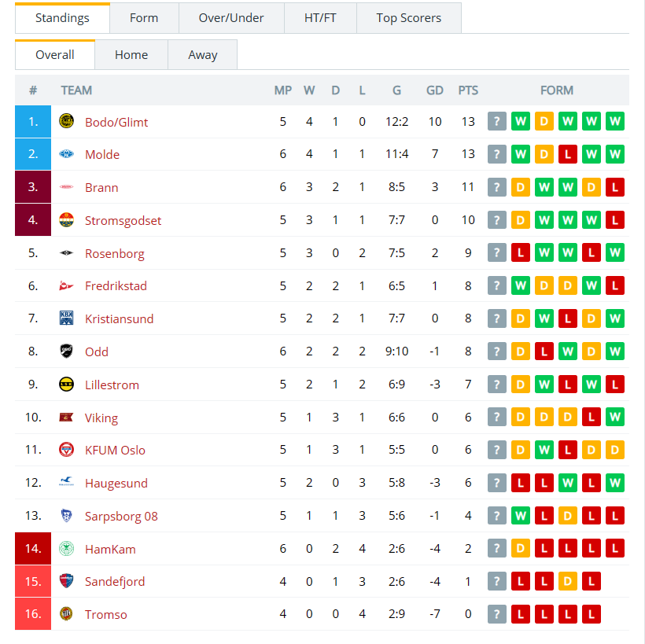This screenshot has height=644, width=645.
Task: Show Away standings sub-tab
Action: [x=202, y=55]
